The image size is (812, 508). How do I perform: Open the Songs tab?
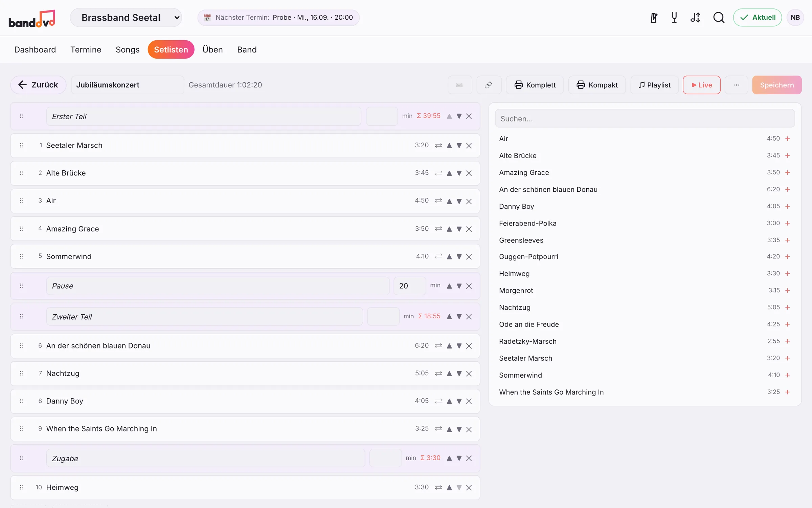click(x=128, y=49)
